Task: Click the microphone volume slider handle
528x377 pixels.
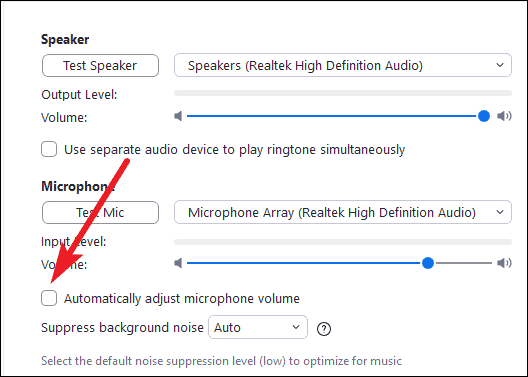Action: click(428, 263)
